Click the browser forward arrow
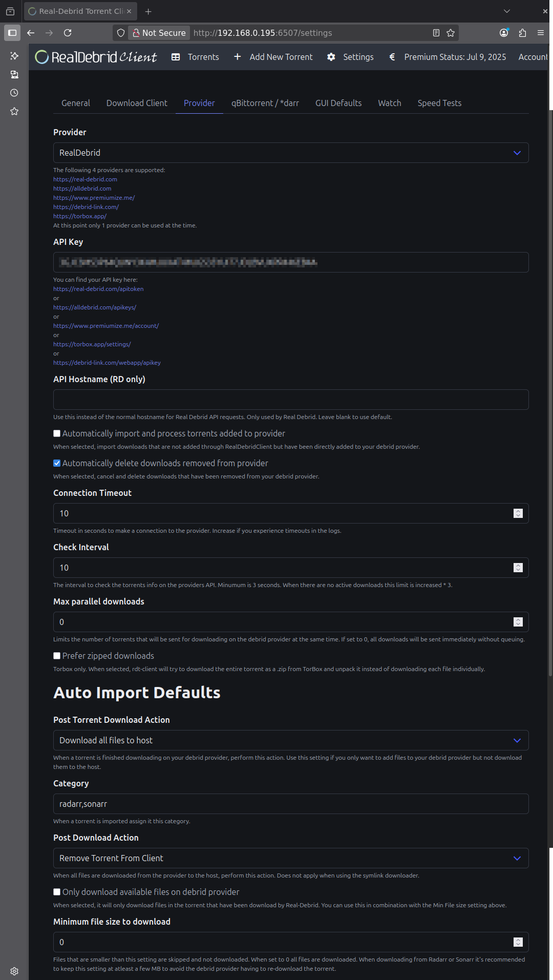Image resolution: width=553 pixels, height=980 pixels. 49,33
